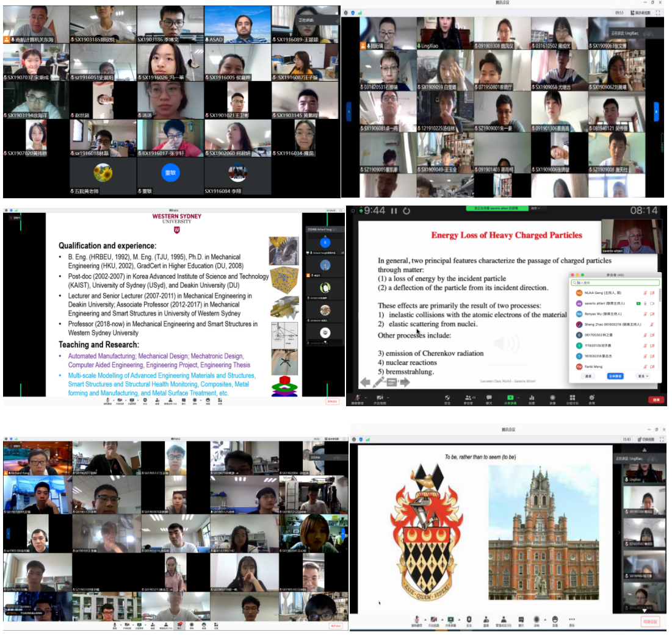The height and width of the screenshot is (638, 672).
Task: Click emoji icon in building-slide meeting toolbar
Action: 555,620
